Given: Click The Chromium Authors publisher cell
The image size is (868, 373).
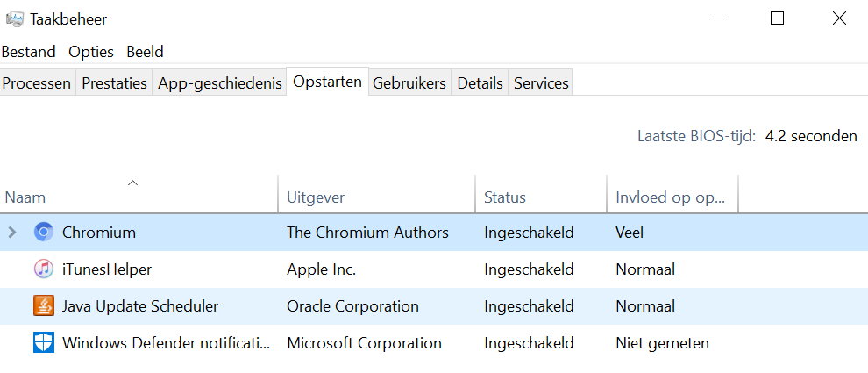Looking at the screenshot, I should pyautogui.click(x=367, y=233).
